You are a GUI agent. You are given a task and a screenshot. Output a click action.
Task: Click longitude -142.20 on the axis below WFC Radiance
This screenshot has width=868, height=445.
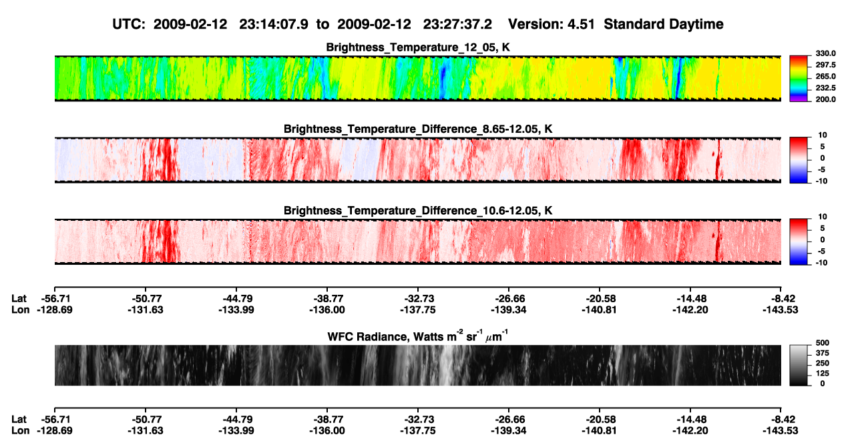click(690, 430)
